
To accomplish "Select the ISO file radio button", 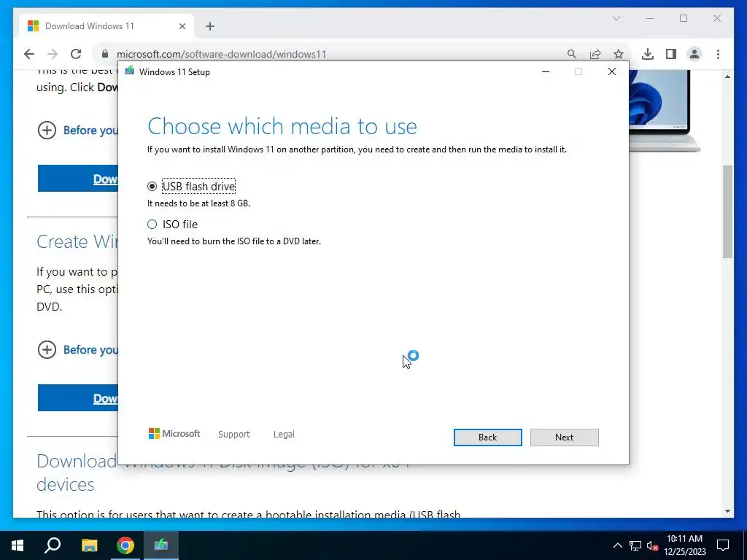I will coord(152,225).
